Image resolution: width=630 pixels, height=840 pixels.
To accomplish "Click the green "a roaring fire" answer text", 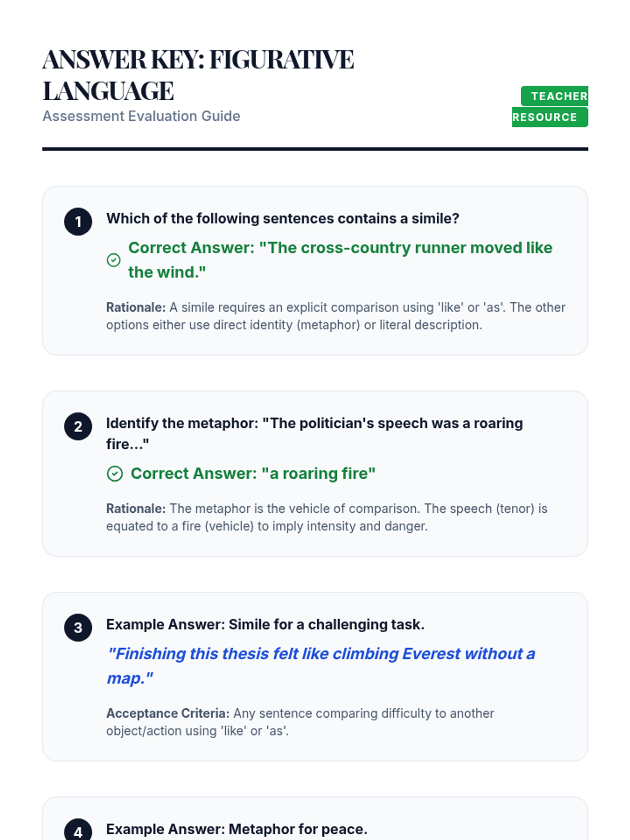I will point(253,474).
